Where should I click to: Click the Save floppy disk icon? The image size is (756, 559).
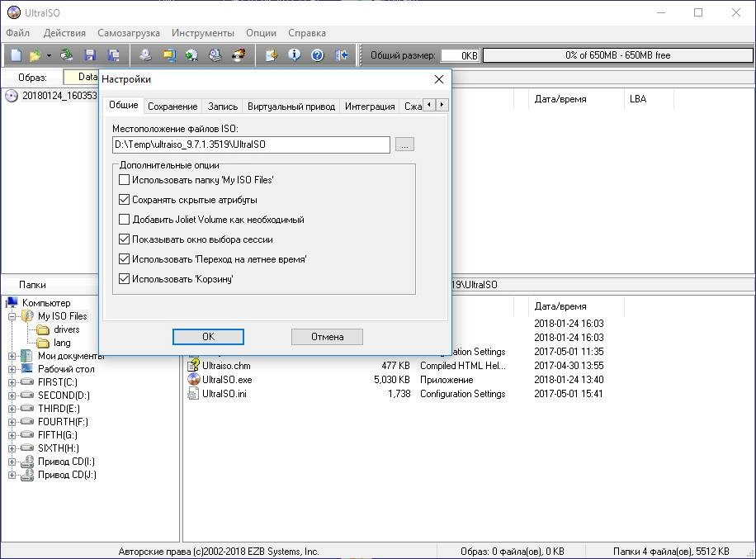(90, 55)
